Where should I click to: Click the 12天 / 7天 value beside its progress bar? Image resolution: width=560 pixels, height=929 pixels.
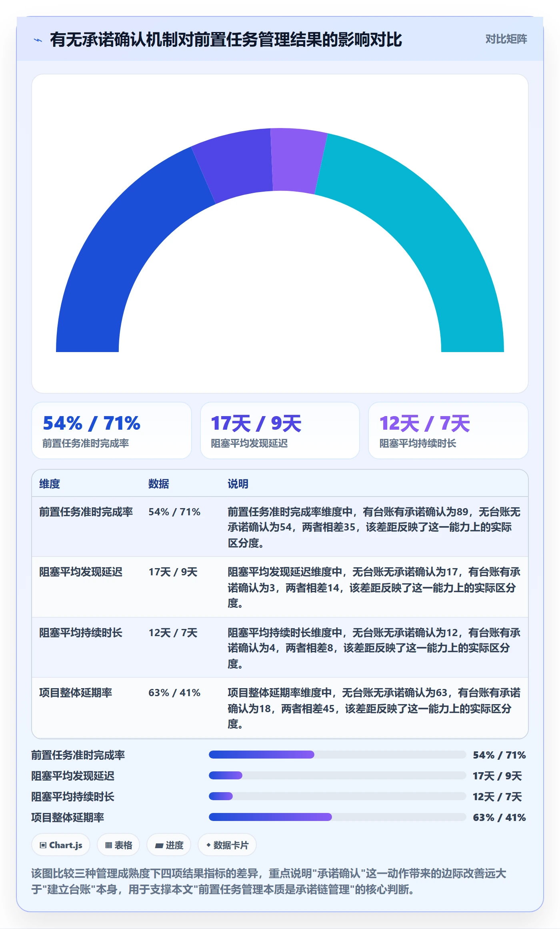point(497,797)
